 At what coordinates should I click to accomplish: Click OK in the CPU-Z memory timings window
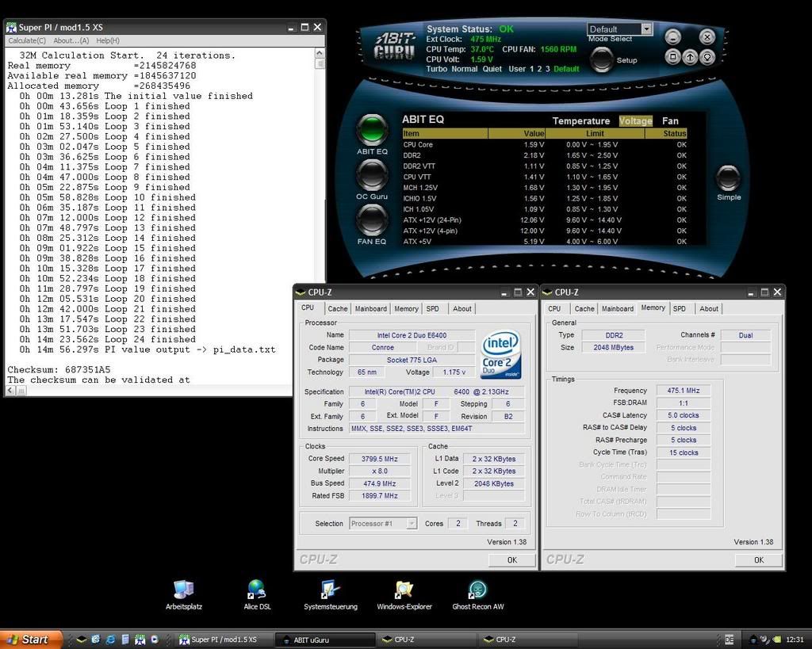point(759,559)
